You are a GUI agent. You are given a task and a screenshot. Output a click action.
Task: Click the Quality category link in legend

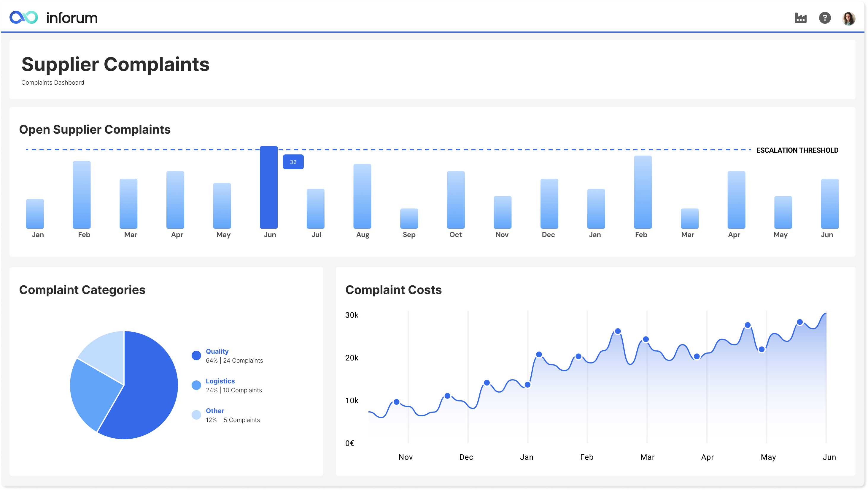tap(217, 351)
